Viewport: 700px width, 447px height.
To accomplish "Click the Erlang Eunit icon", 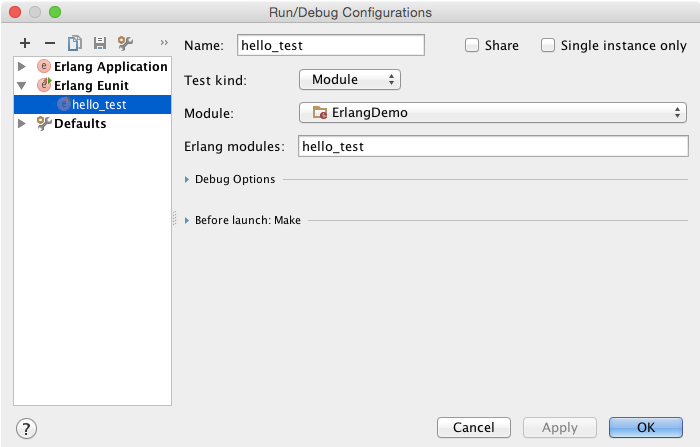I will pos(44,84).
